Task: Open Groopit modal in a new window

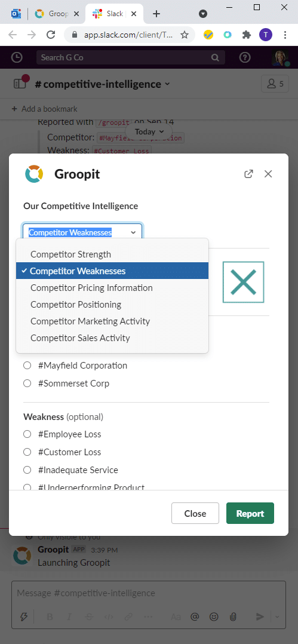Action: coord(248,174)
